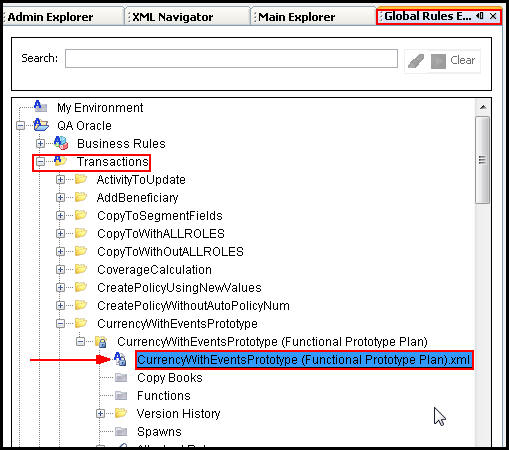Collapse the QA Oracle node
The image size is (509, 450).
[21, 126]
